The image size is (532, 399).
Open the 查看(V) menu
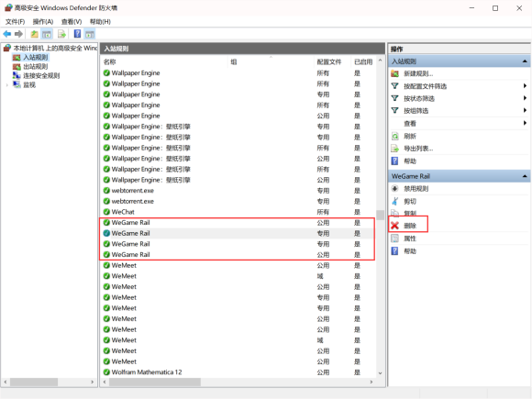(x=72, y=22)
